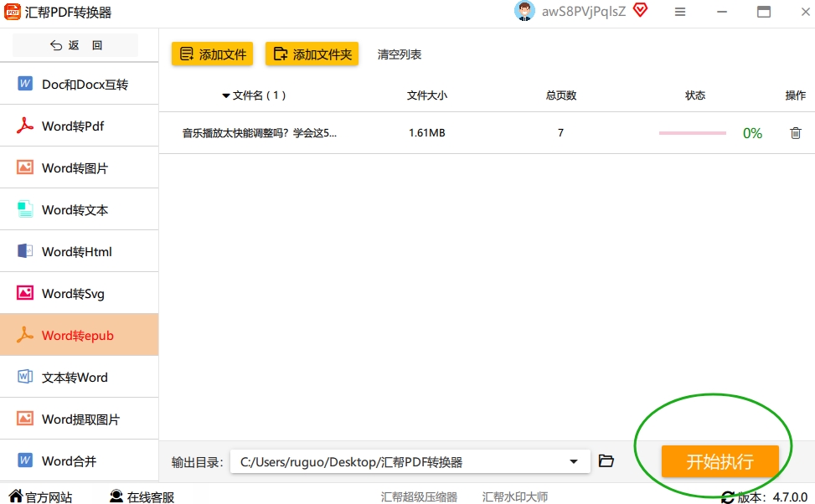
Task: Click the red VIP diamond icon
Action: point(640,10)
